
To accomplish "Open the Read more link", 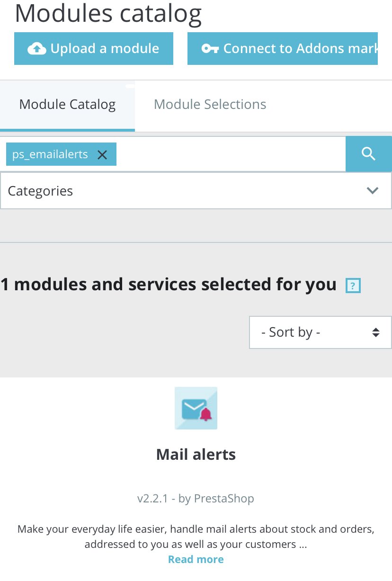I will tap(196, 559).
